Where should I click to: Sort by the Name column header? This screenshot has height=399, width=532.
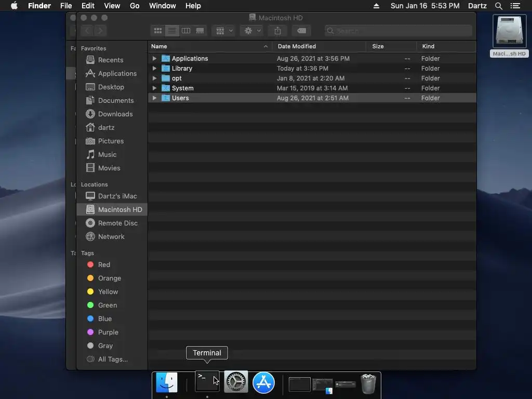(210, 46)
